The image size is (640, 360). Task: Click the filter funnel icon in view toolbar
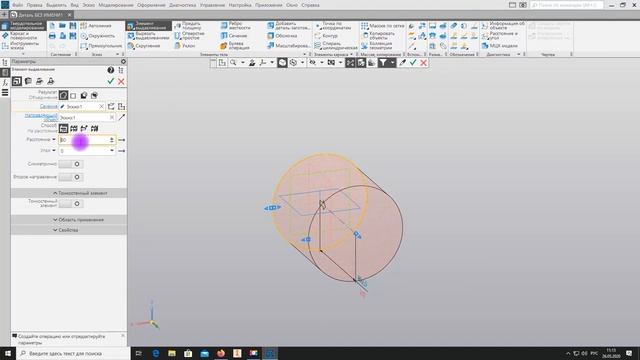(x=383, y=62)
